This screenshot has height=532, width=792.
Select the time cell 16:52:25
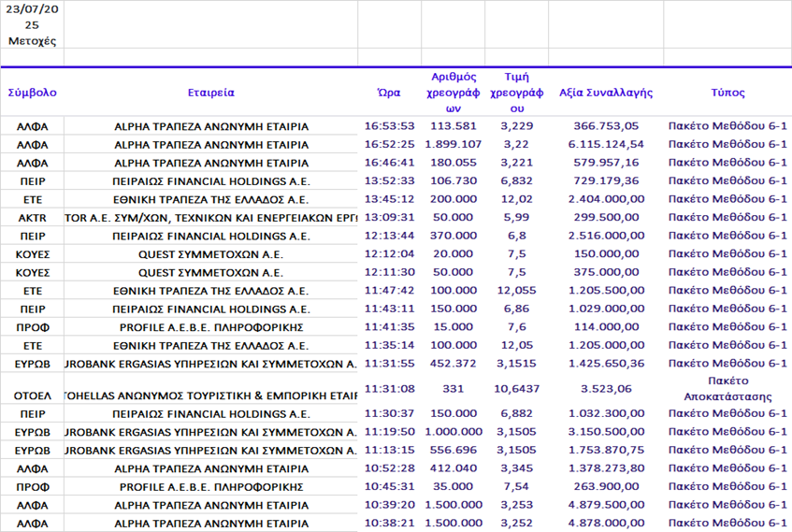tap(389, 144)
